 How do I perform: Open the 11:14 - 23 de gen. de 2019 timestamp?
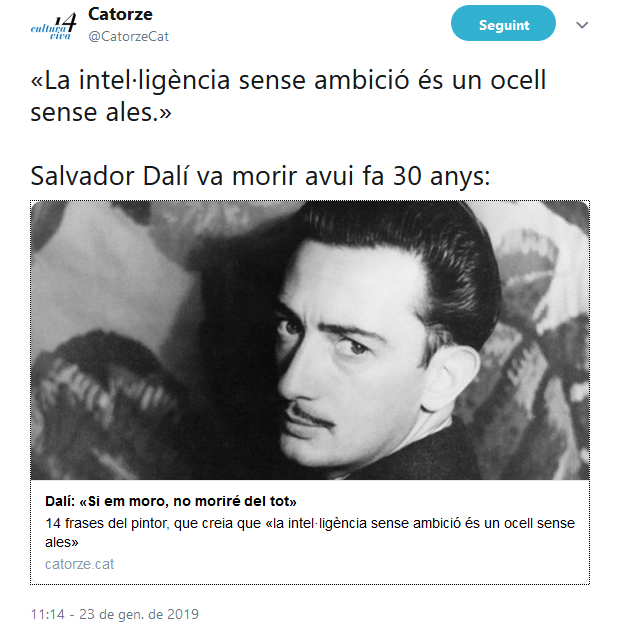(x=115, y=614)
